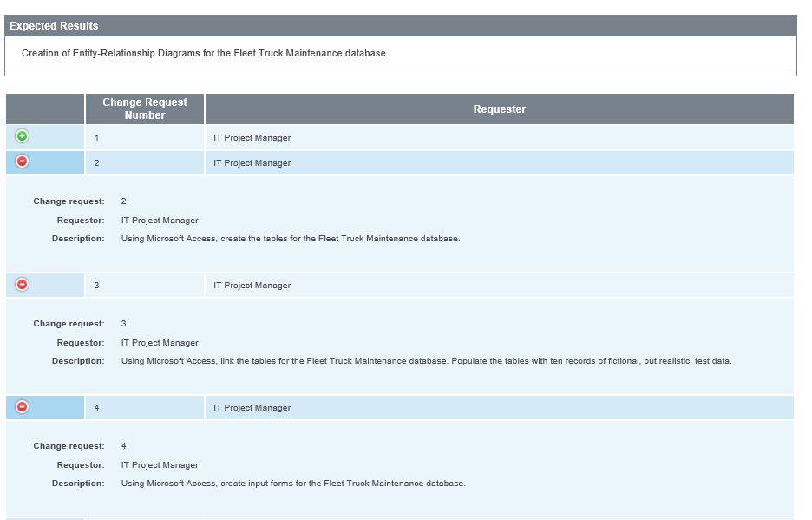Click the description 'create the tables for the Fleet Truck'
The height and width of the screenshot is (520, 812).
[x=291, y=239]
